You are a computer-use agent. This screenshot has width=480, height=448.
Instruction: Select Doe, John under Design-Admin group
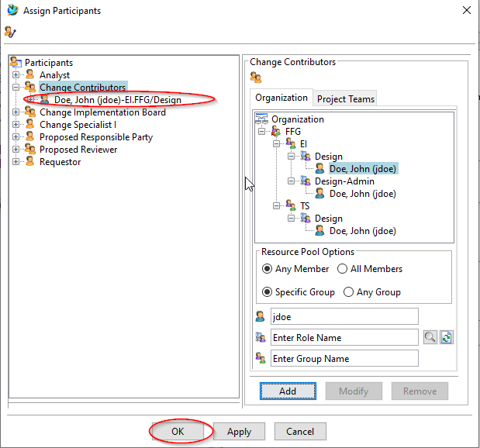pyautogui.click(x=362, y=194)
